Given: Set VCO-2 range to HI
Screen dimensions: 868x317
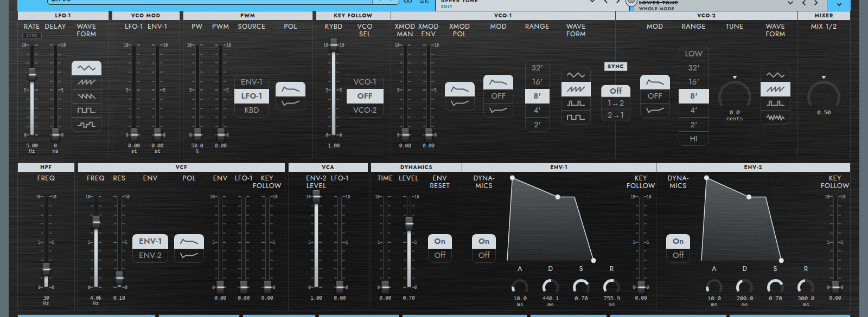Looking at the screenshot, I should (693, 139).
